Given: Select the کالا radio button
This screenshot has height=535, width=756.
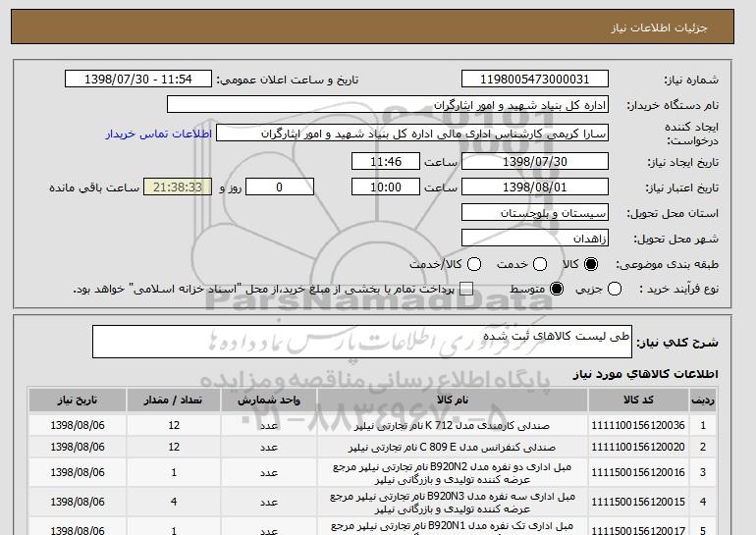Looking at the screenshot, I should tap(591, 264).
